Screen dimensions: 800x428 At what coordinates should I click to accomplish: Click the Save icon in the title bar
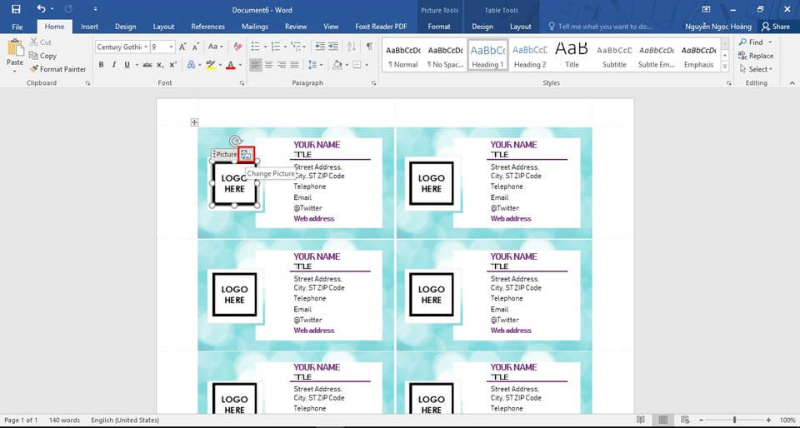point(16,9)
